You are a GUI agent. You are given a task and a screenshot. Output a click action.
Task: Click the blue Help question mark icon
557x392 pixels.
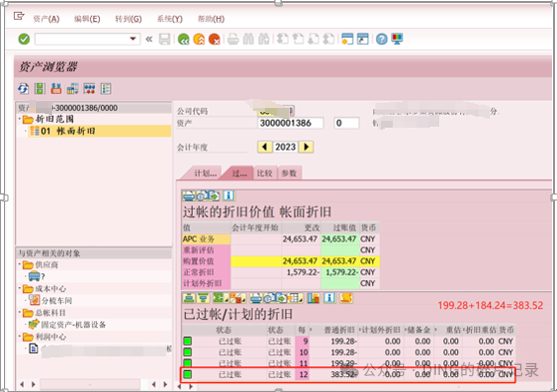(x=382, y=39)
